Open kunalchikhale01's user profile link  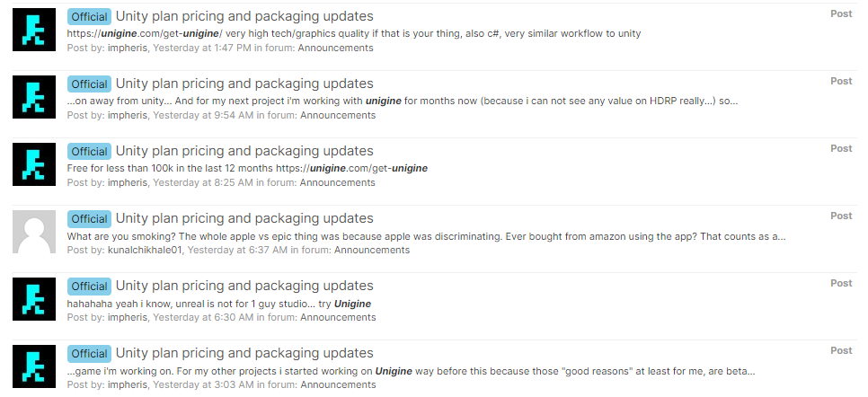tap(145, 250)
